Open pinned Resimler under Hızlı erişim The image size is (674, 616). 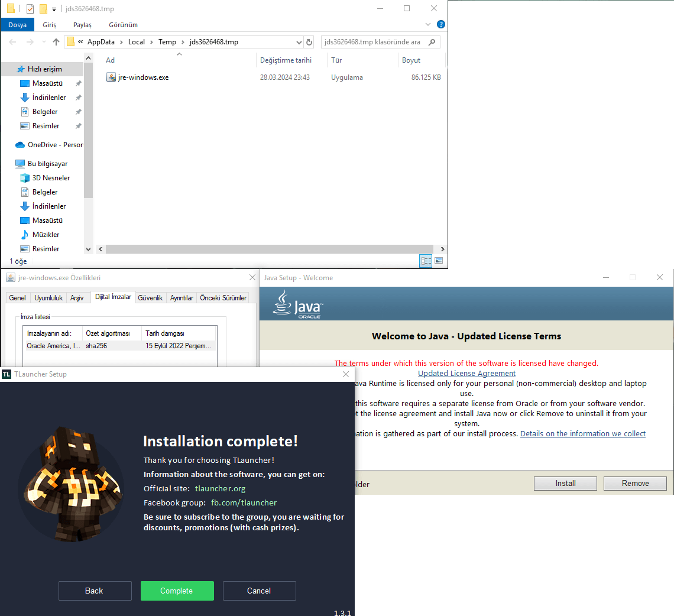pyautogui.click(x=46, y=126)
